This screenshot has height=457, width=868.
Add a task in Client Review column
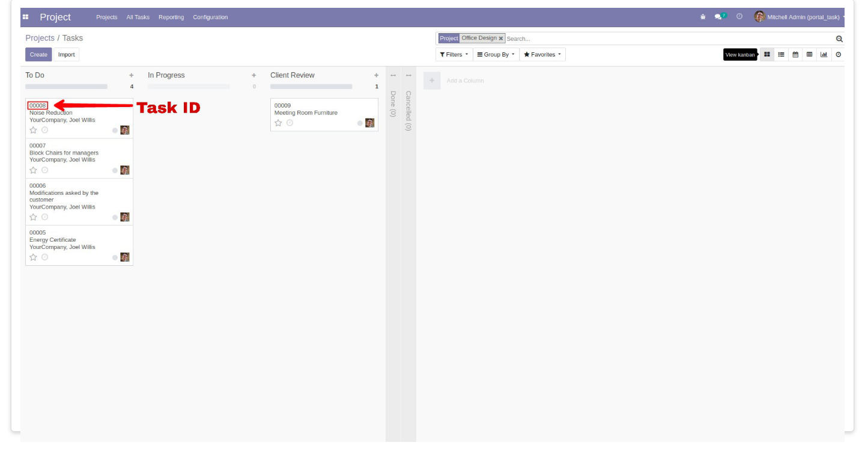point(377,75)
